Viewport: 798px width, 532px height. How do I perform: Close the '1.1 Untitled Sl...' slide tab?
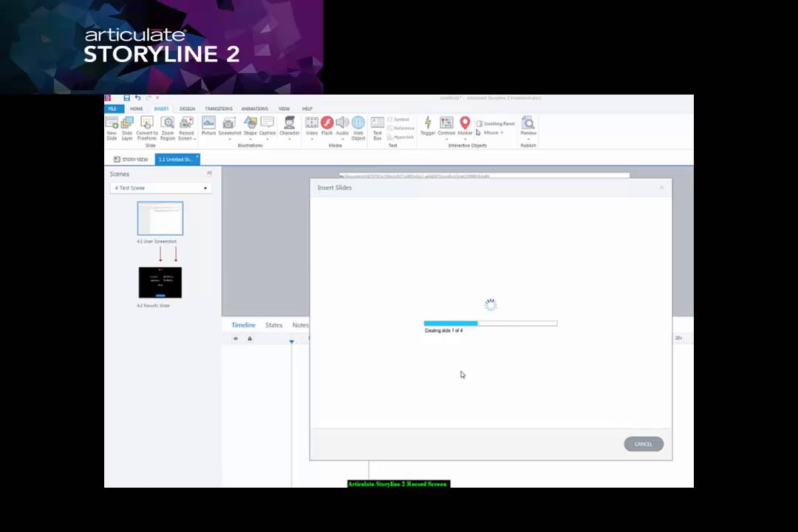(x=197, y=156)
